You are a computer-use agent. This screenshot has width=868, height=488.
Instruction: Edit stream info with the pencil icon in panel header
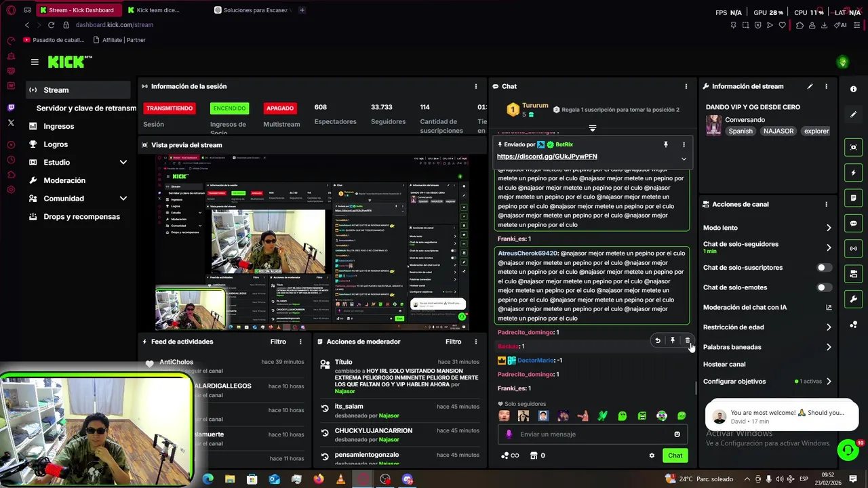point(810,86)
